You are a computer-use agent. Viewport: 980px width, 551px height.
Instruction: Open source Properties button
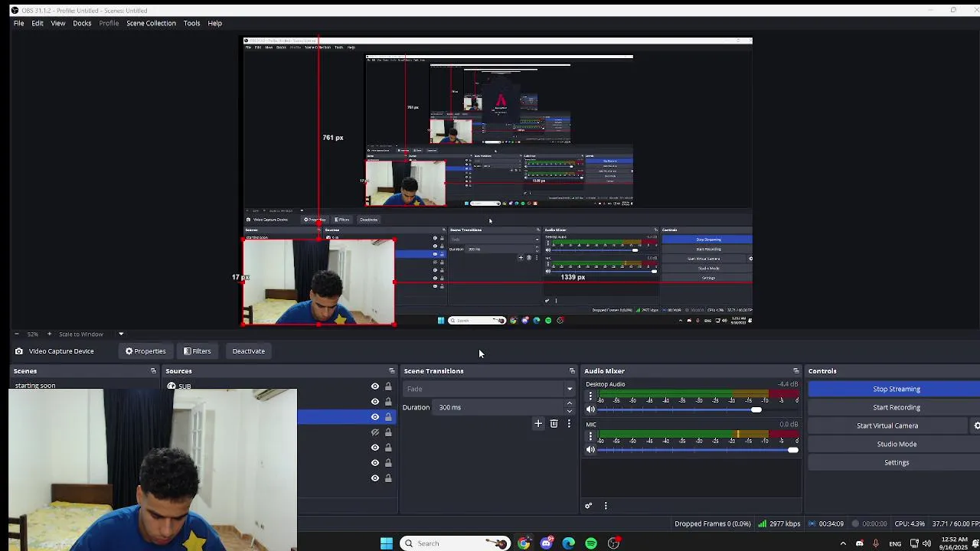point(145,351)
